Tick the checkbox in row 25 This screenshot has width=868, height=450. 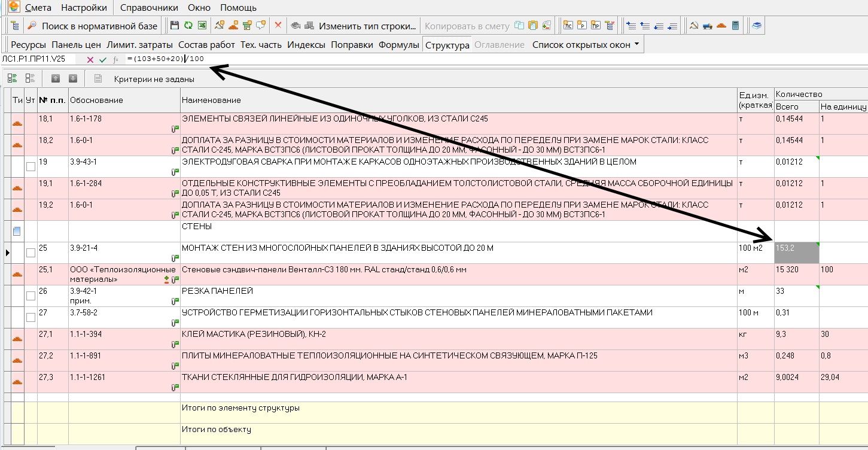coord(31,253)
